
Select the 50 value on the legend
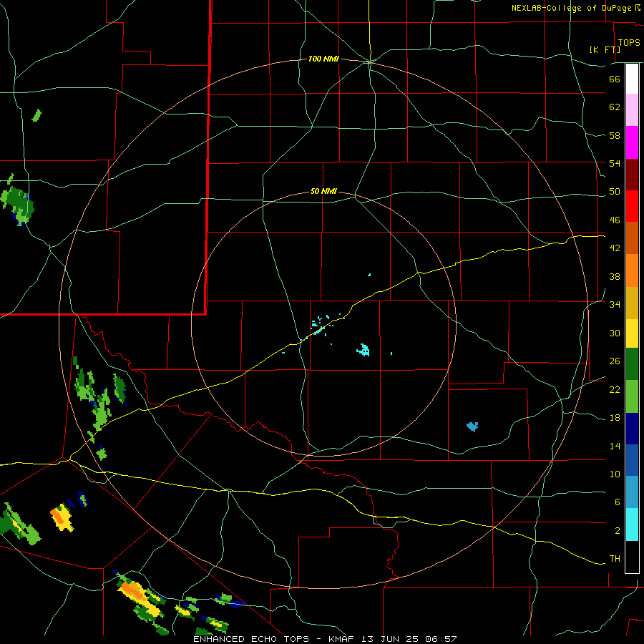[x=615, y=192]
